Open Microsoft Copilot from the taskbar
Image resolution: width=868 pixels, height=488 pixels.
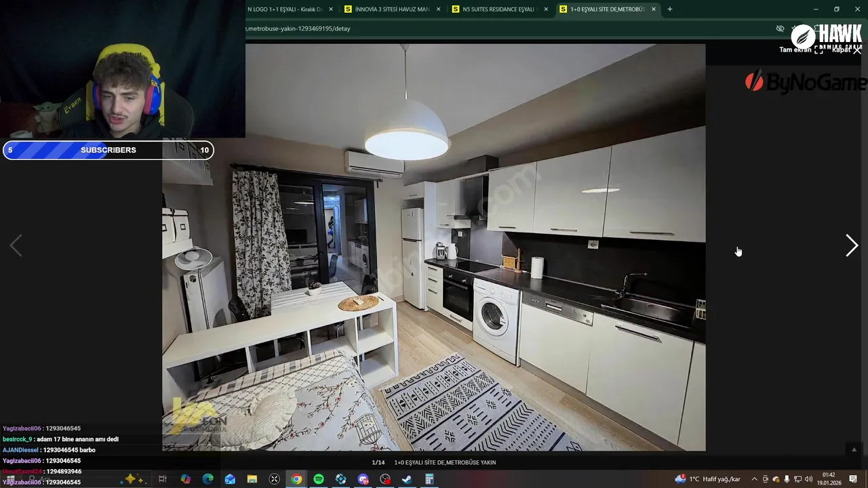(x=185, y=479)
